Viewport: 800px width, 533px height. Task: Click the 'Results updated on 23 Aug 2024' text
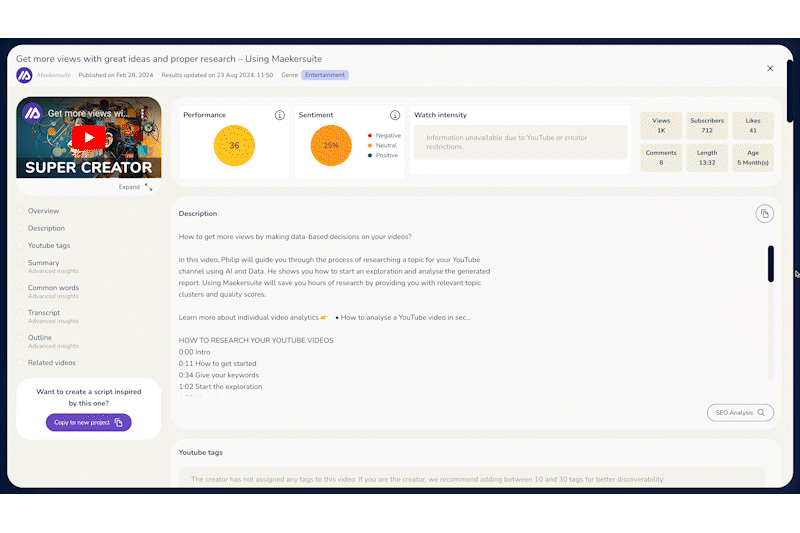click(x=217, y=75)
